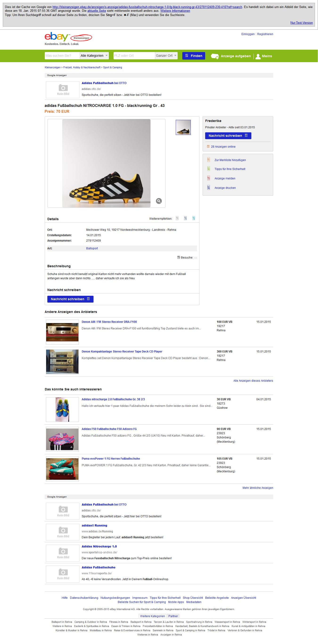Image resolution: width=318 pixels, height=644 pixels.
Task: Click Mobile Apps footer link
Action: click(176, 602)
